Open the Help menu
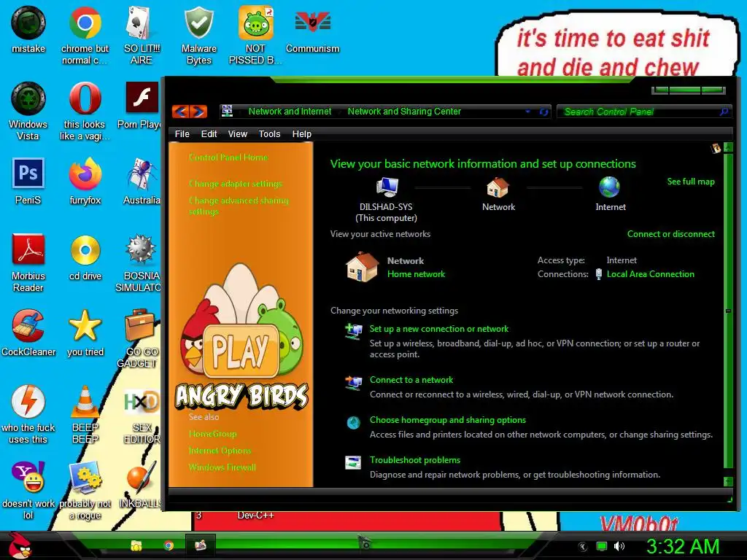Viewport: 747px width, 560px height. 301,134
